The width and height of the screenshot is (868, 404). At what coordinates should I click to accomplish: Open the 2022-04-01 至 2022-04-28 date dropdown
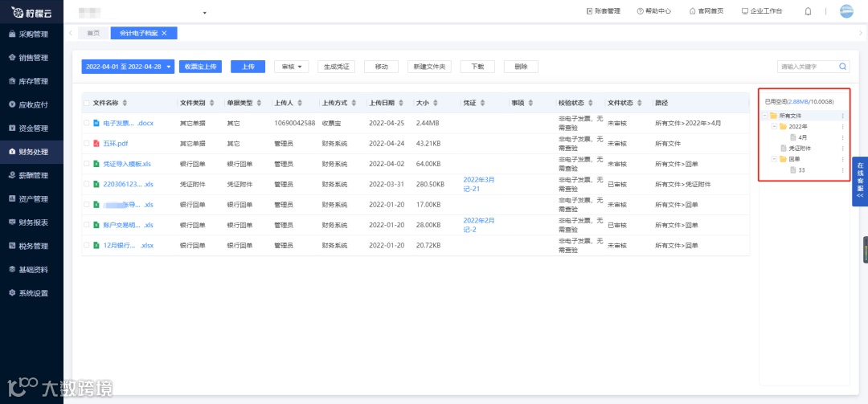[128, 67]
